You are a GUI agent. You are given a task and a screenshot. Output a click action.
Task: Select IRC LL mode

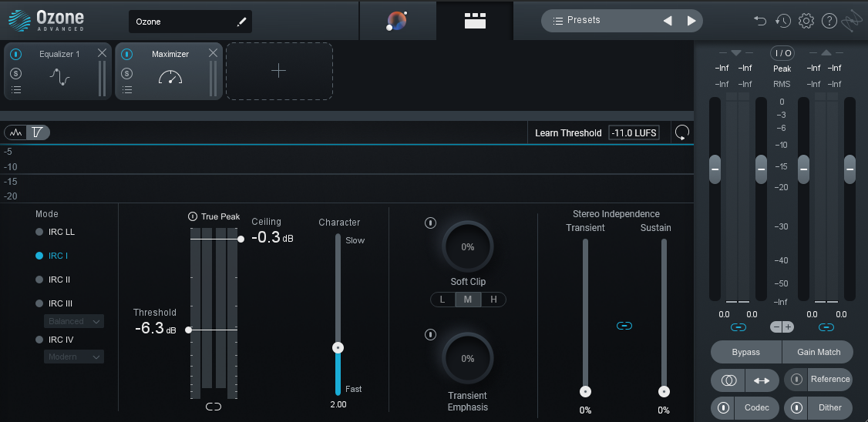pyautogui.click(x=56, y=232)
